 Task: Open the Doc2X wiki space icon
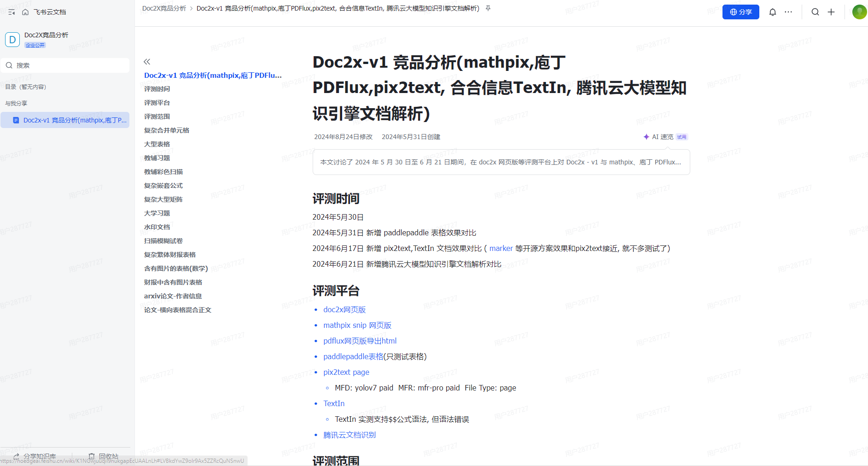[12, 40]
